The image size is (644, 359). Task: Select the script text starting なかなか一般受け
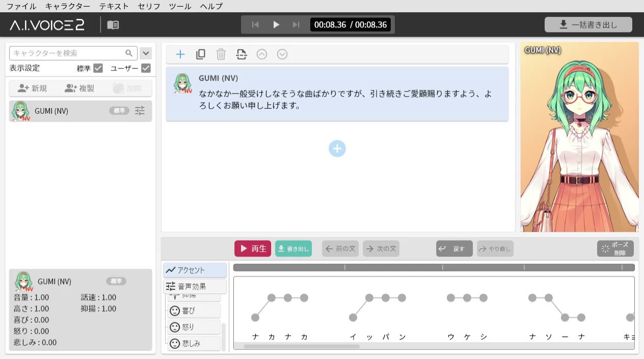tap(345, 100)
